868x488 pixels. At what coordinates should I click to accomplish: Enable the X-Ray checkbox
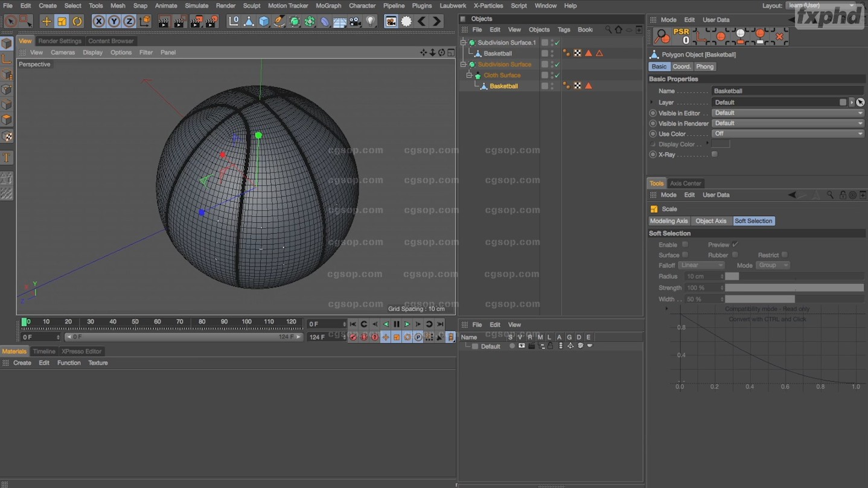click(x=715, y=155)
